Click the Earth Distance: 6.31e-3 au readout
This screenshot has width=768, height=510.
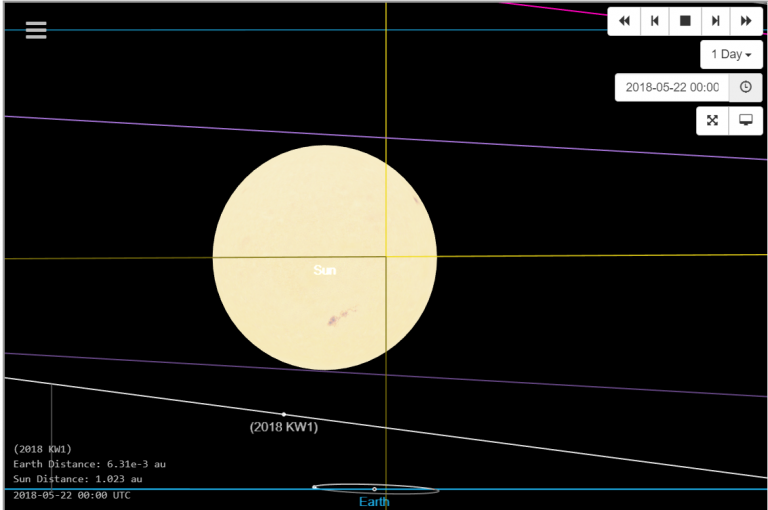click(89, 464)
